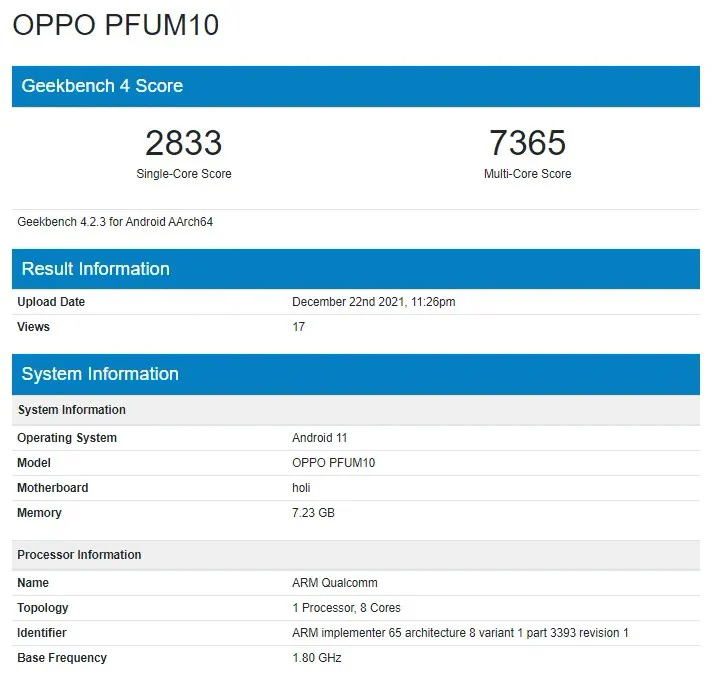Click the Result Information header
This screenshot has width=712, height=684.
point(95,269)
